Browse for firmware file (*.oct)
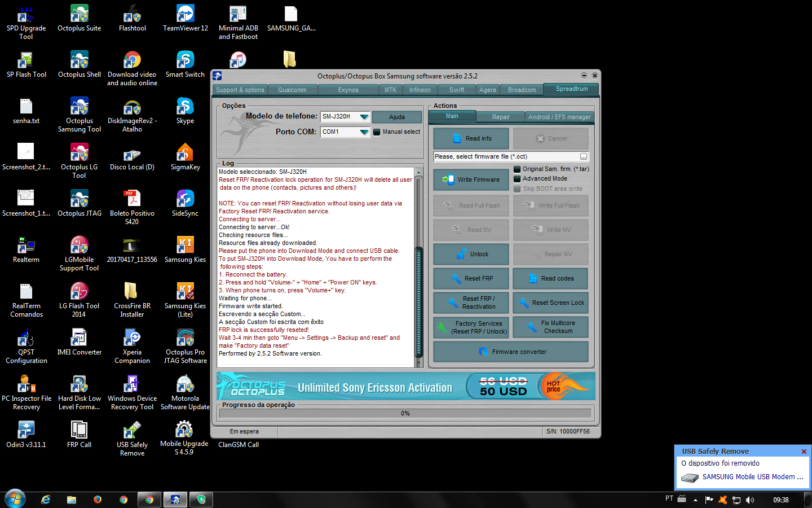 click(x=584, y=157)
